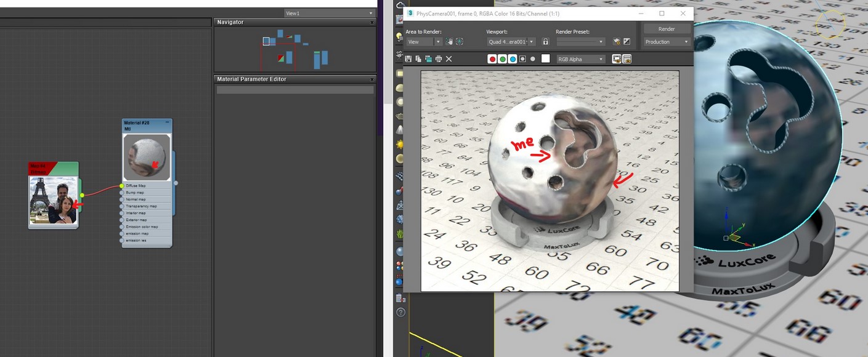Screen dimensions: 868x357
Task: Select the Map #4 Bitmap node thumbnail
Action: pyautogui.click(x=53, y=200)
